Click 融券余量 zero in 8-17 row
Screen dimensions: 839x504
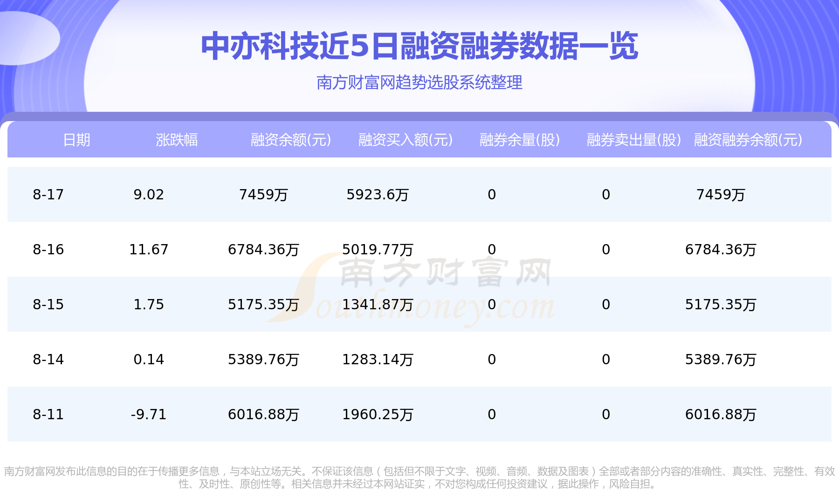pyautogui.click(x=492, y=194)
